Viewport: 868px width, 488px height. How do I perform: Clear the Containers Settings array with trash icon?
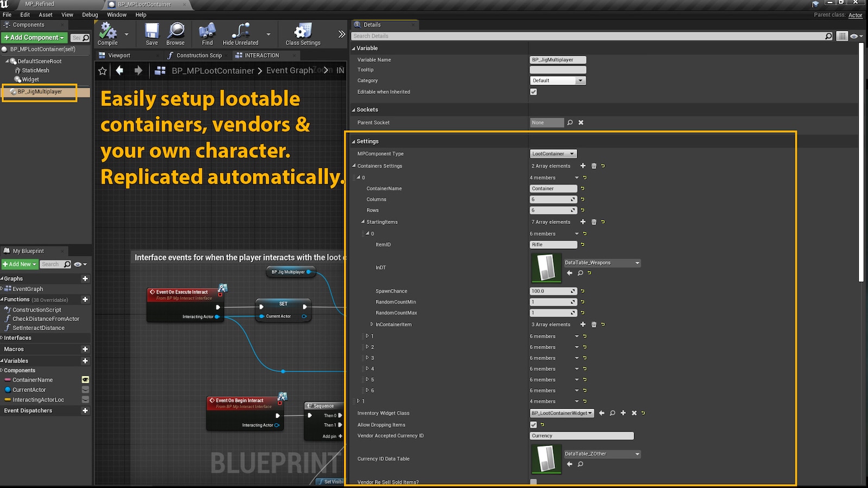[x=593, y=165]
